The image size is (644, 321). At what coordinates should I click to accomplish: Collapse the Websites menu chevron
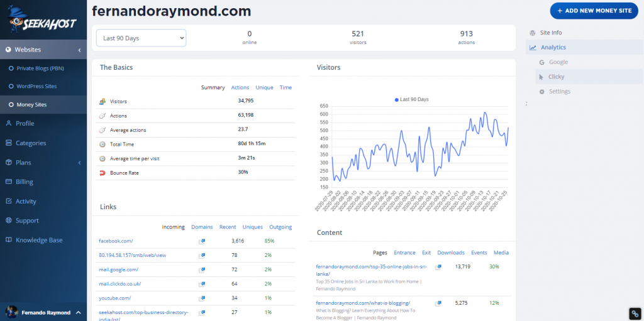point(79,50)
